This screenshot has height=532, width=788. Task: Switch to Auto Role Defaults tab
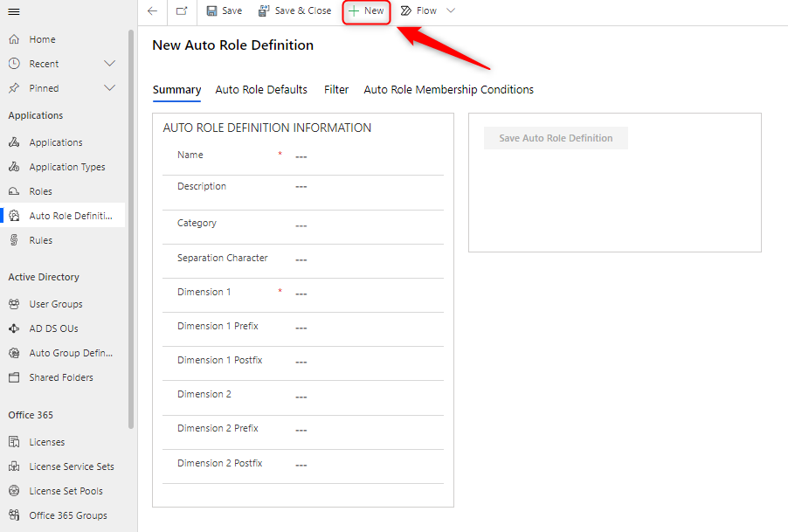(261, 90)
